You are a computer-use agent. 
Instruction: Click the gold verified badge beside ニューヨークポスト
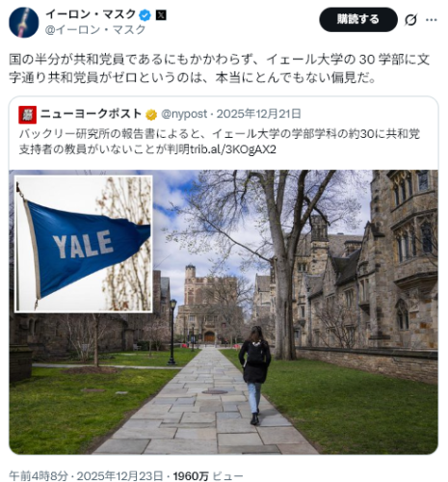(x=151, y=115)
